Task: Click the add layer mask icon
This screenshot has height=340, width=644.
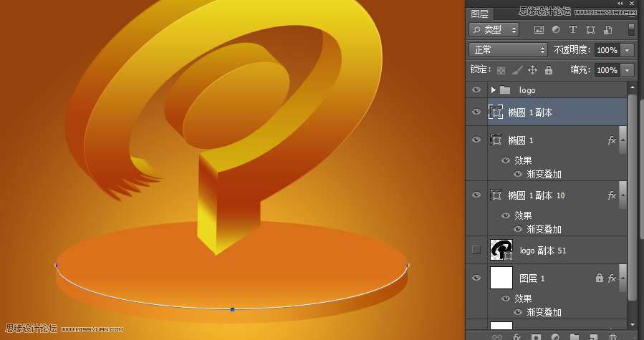Action: [536, 337]
